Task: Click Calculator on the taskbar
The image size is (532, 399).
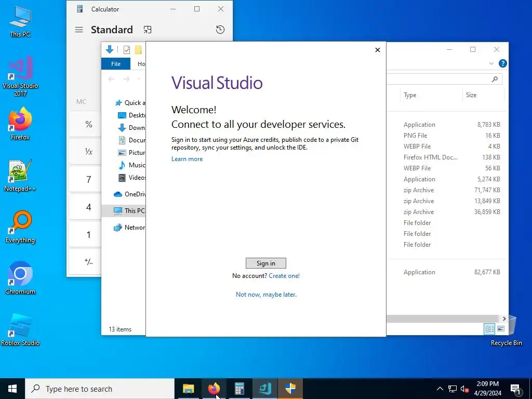Action: point(239,389)
